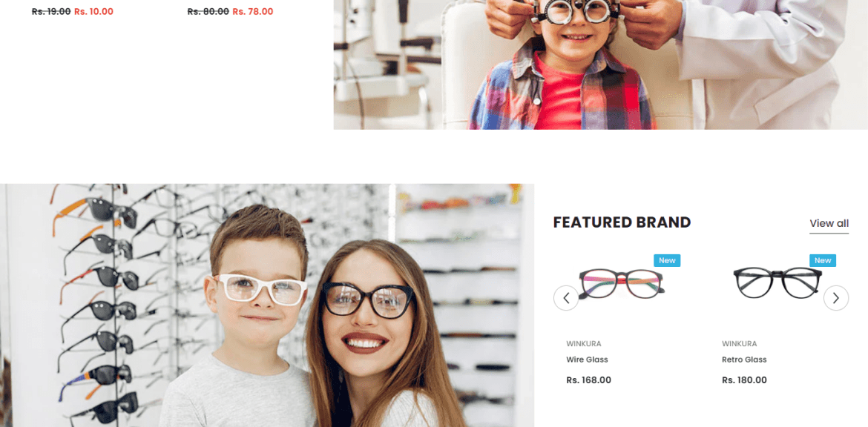The width and height of the screenshot is (868, 427).
Task: Go to previous featured brand slide
Action: tap(566, 298)
